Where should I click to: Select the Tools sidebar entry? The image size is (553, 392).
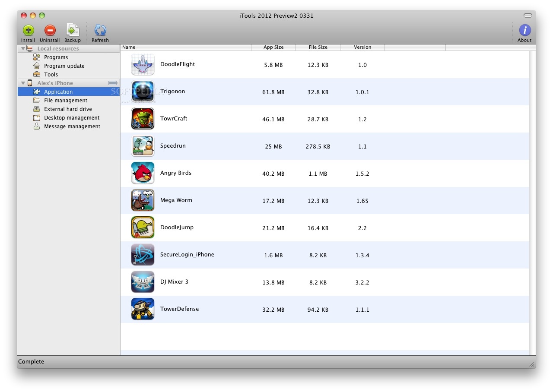point(51,74)
